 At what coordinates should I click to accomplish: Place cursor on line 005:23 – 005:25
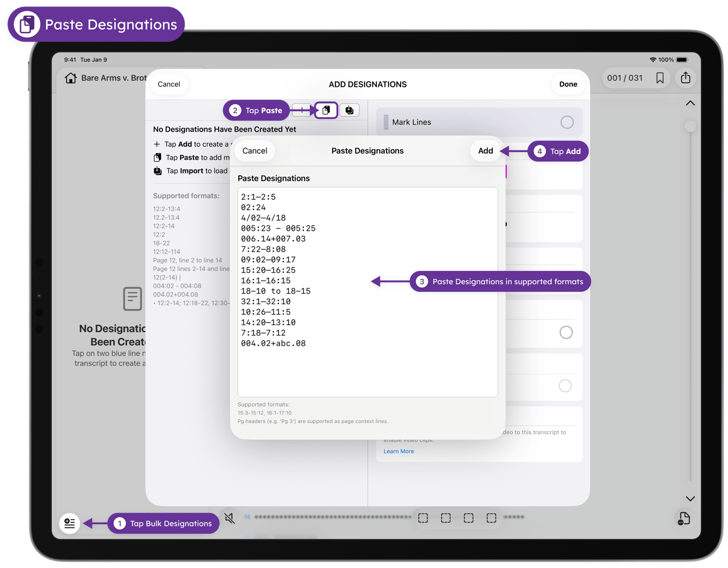(278, 228)
